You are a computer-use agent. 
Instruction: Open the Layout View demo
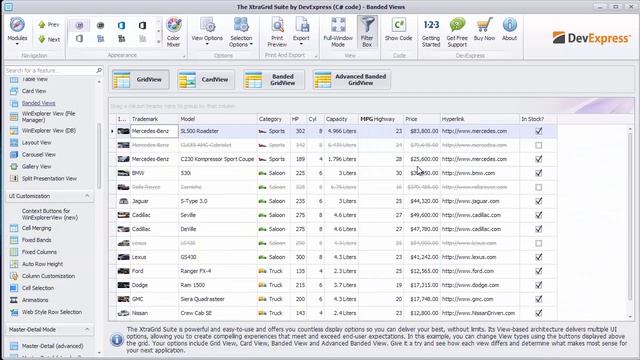click(36, 142)
